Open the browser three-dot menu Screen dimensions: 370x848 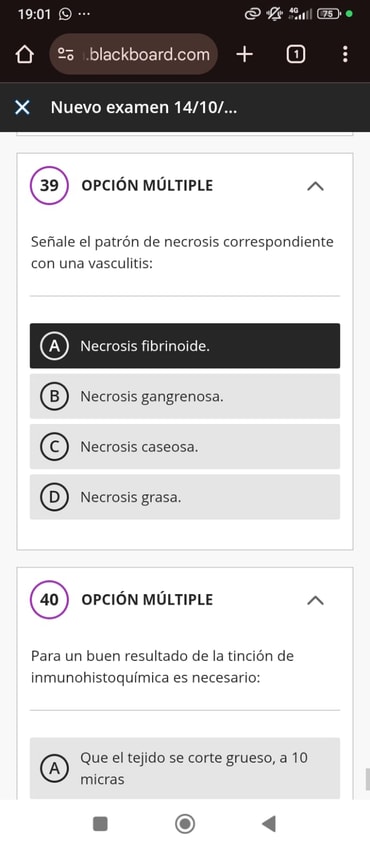tap(345, 54)
